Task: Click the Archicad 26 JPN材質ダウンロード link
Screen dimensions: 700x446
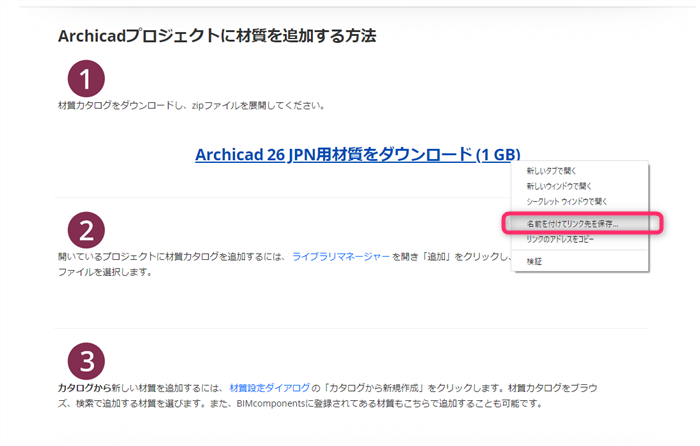Action: click(x=358, y=154)
